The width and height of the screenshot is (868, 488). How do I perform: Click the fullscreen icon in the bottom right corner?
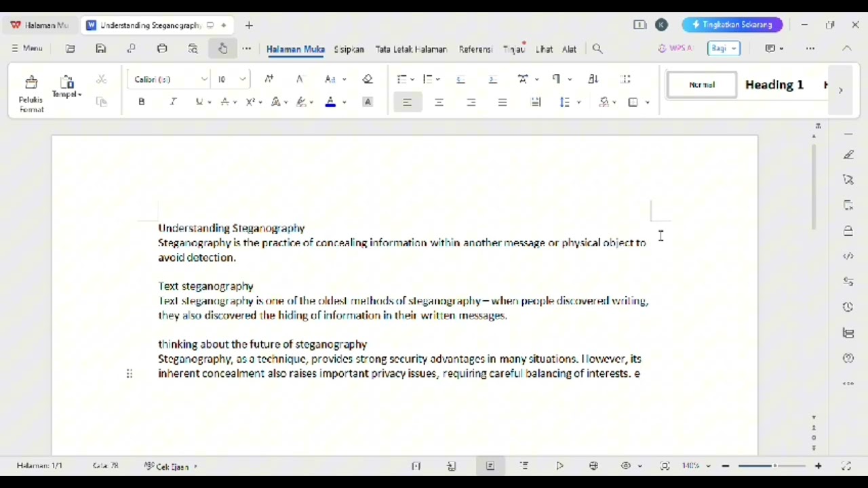[846, 466]
